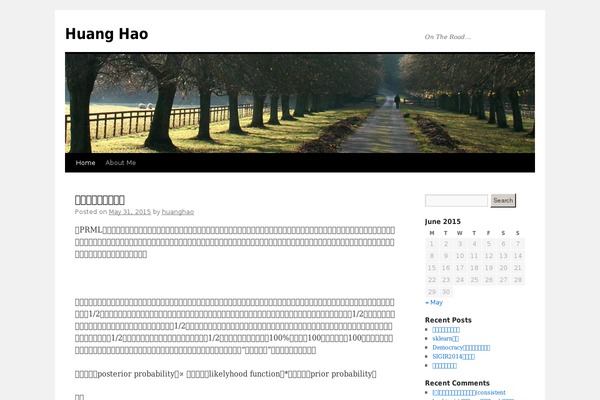600x400 pixels.
Task: Open the About Me page
Action: coord(121,163)
